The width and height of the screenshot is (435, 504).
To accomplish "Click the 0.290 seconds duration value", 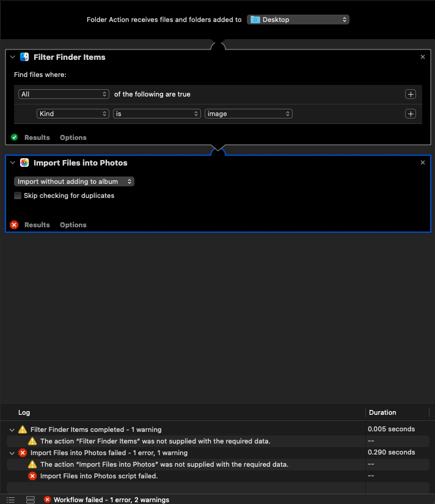I will pyautogui.click(x=391, y=452).
